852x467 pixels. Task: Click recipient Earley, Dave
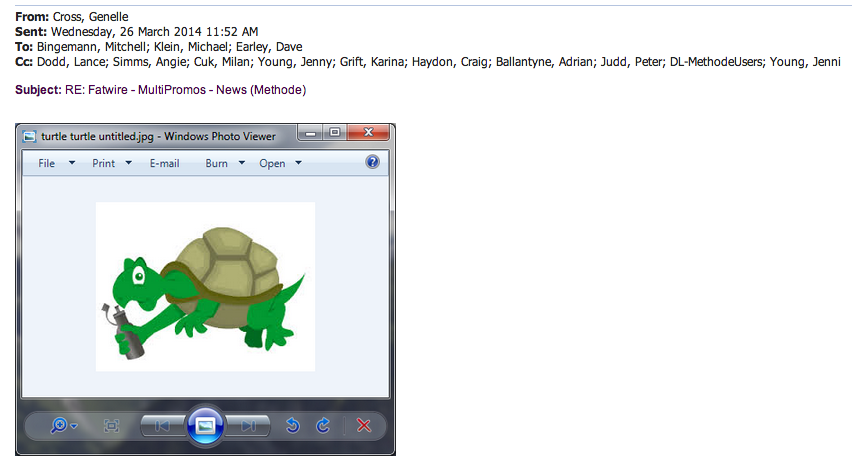pos(269,47)
